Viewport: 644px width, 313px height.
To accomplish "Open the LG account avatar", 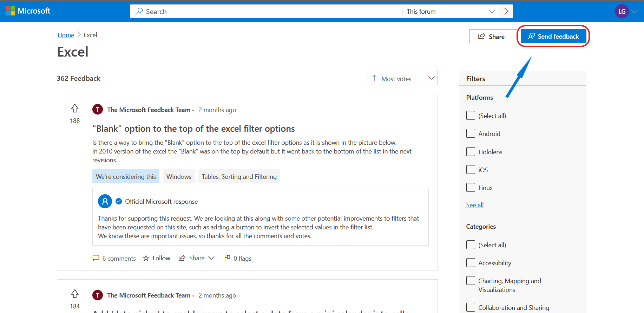I will [x=622, y=11].
